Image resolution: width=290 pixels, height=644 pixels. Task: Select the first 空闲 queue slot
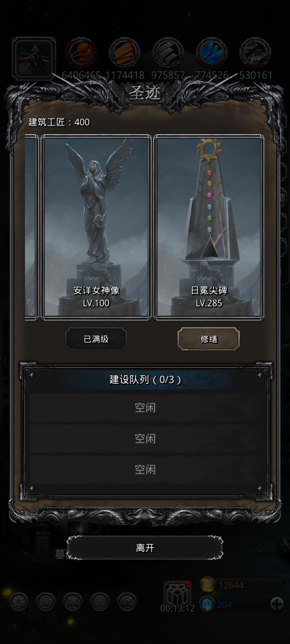tap(145, 408)
